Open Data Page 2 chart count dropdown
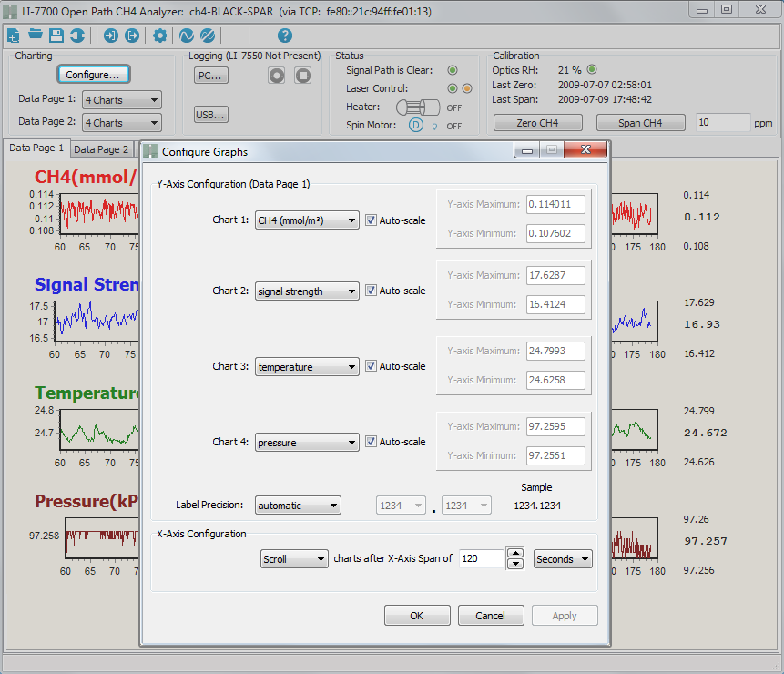 coord(122,122)
